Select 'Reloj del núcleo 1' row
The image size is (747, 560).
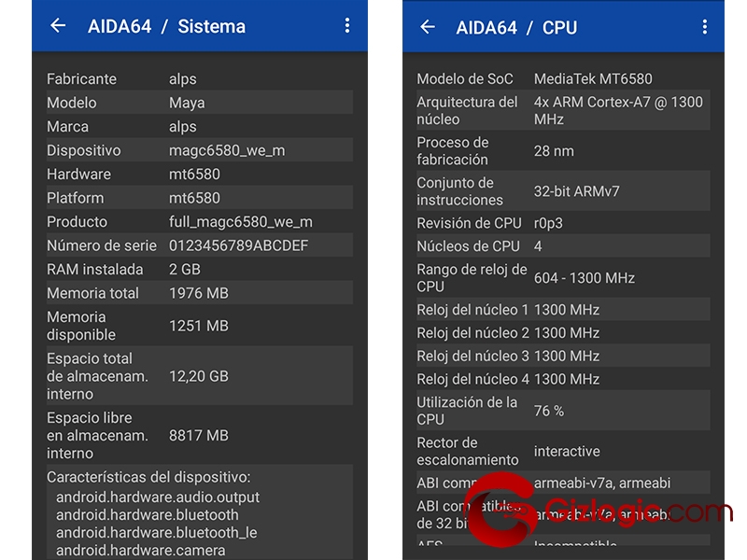563,310
